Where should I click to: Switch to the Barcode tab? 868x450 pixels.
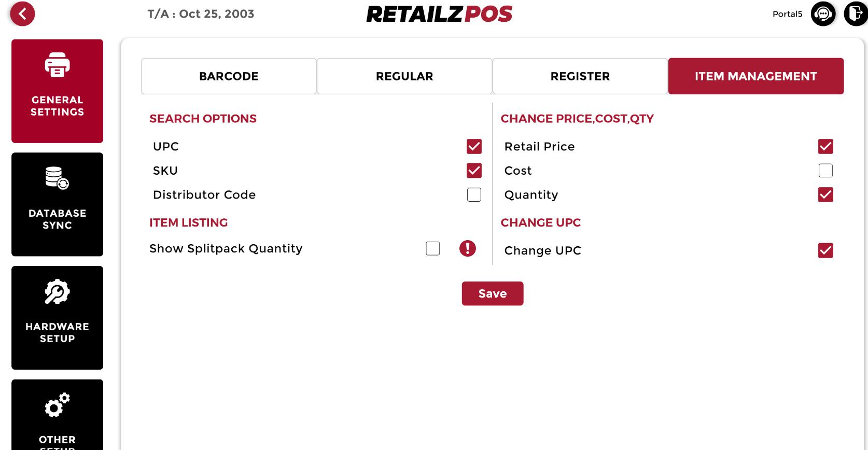point(229,76)
